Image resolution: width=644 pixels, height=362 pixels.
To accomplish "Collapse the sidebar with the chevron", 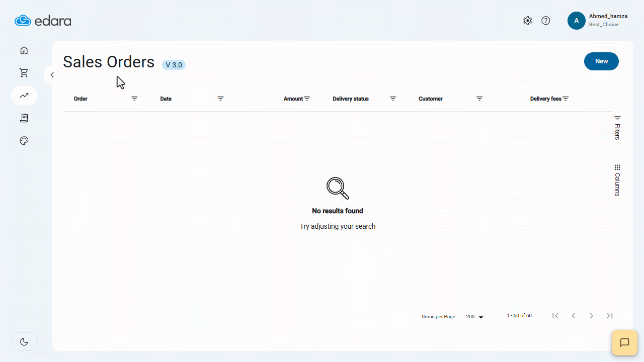I will [x=52, y=75].
